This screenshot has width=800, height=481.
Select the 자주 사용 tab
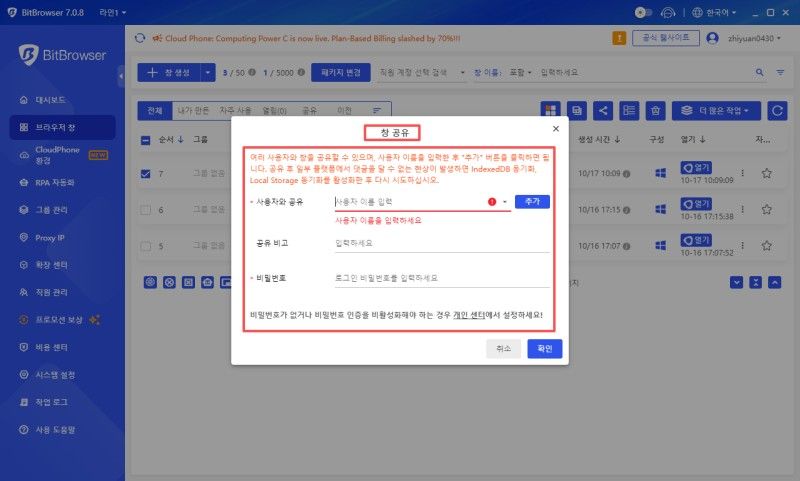point(235,111)
